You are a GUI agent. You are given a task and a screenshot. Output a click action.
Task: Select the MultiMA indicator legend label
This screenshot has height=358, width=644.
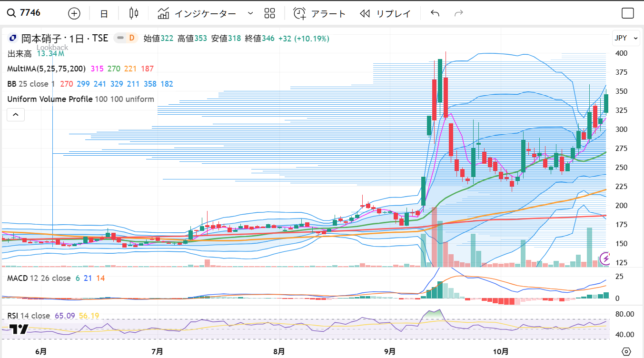47,69
